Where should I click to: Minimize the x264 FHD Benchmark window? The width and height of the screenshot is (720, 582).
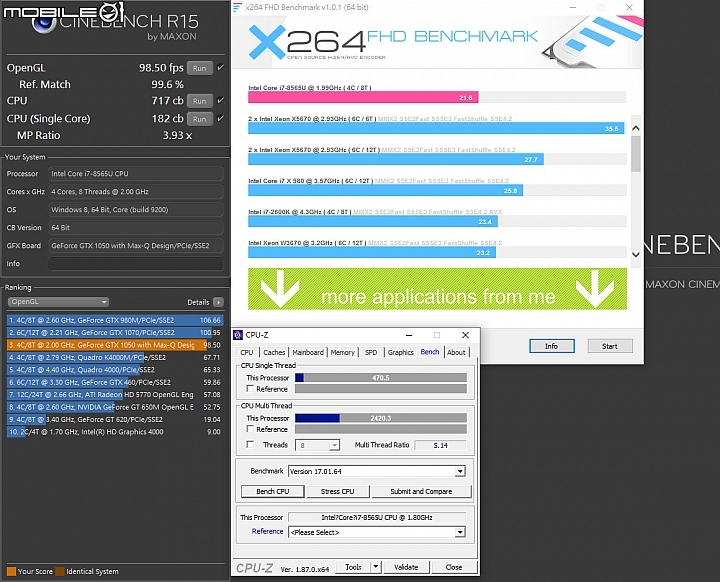[x=573, y=7]
